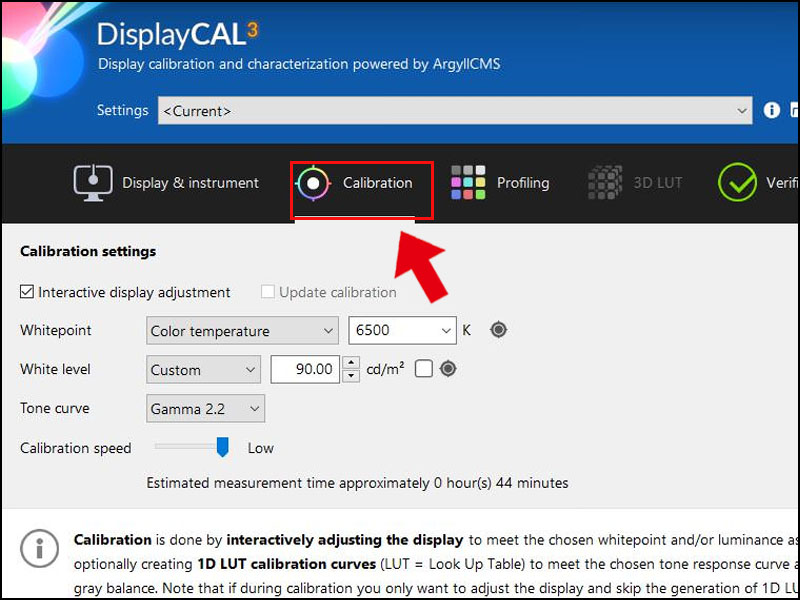Click the DisplayCAL logo title

click(x=178, y=35)
